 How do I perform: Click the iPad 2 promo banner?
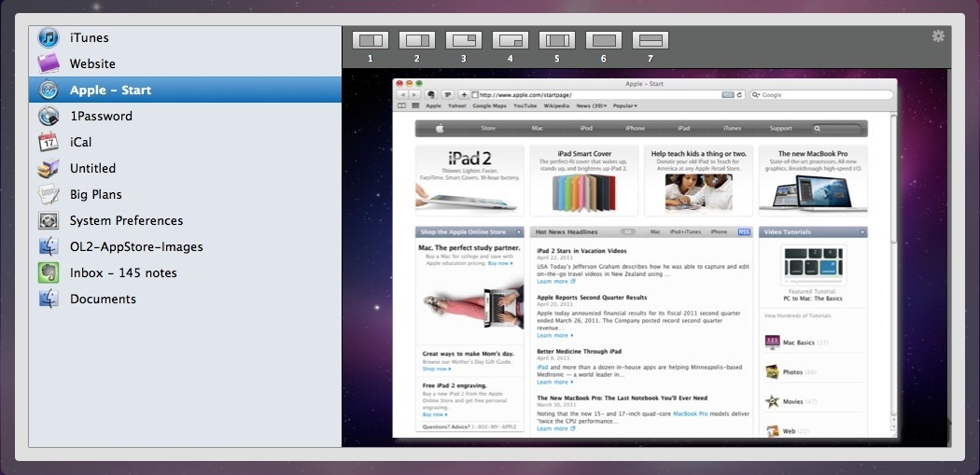coord(470,181)
